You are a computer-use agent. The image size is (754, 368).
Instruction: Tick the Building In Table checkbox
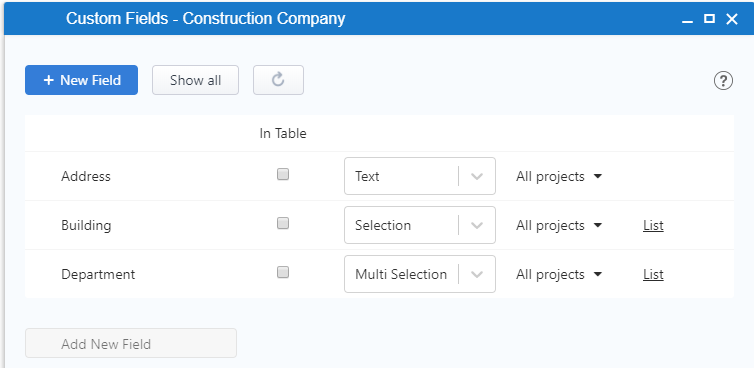click(283, 223)
